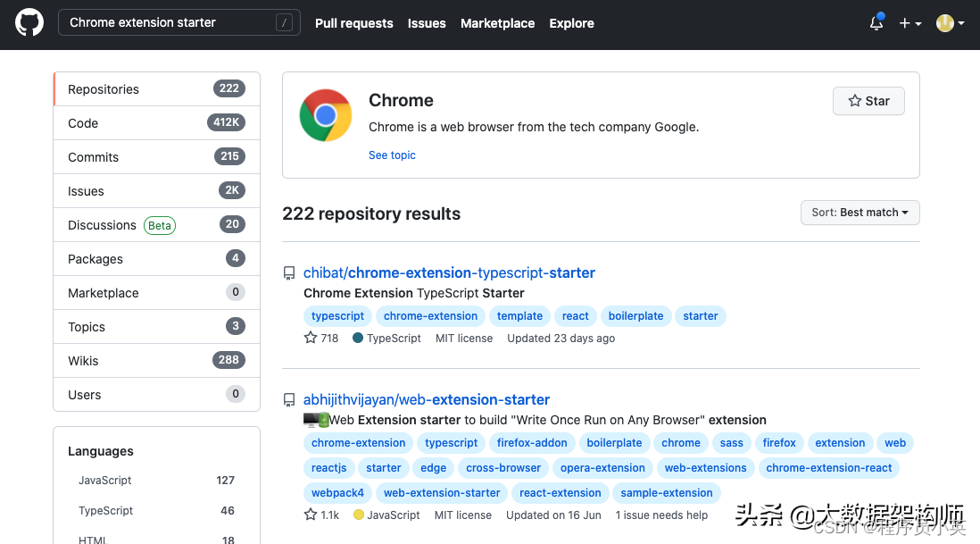Select Commits results filter
Image resolution: width=980 pixels, height=544 pixels.
pos(157,157)
